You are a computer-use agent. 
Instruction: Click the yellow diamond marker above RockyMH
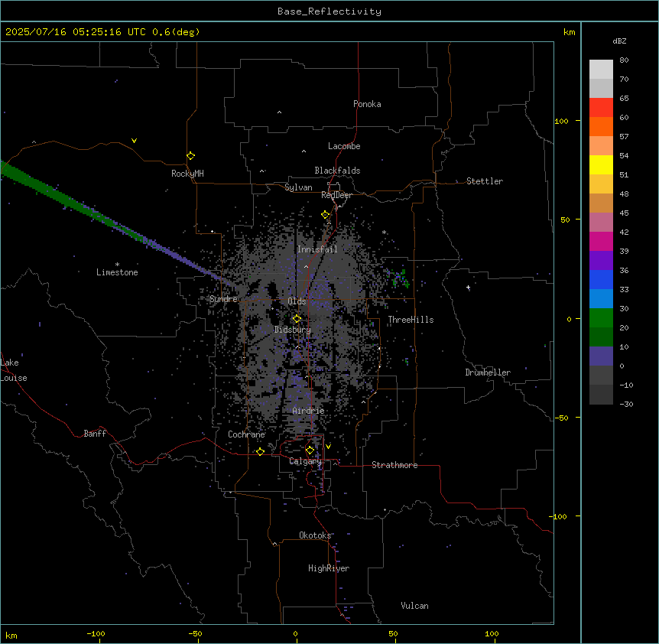[190, 156]
